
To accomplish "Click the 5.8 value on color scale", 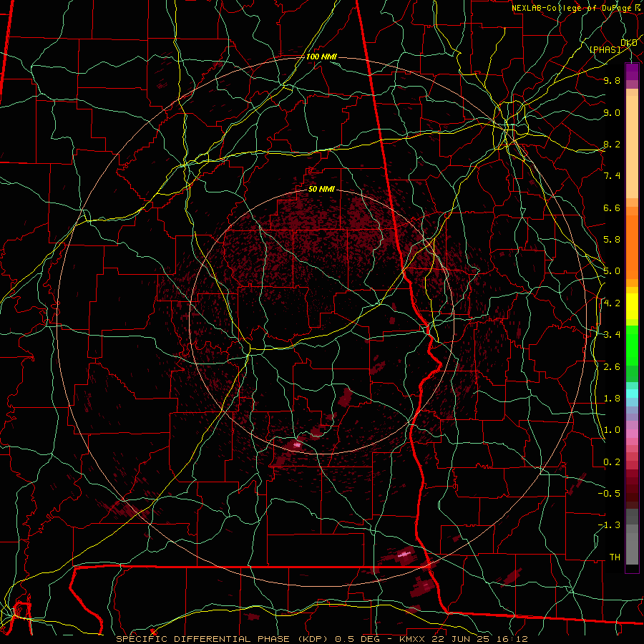I will (x=612, y=240).
